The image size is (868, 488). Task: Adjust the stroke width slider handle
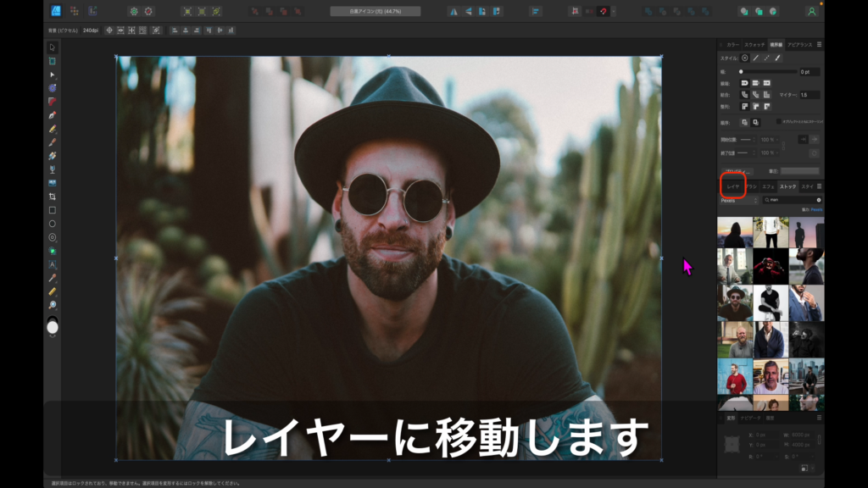[x=741, y=72]
